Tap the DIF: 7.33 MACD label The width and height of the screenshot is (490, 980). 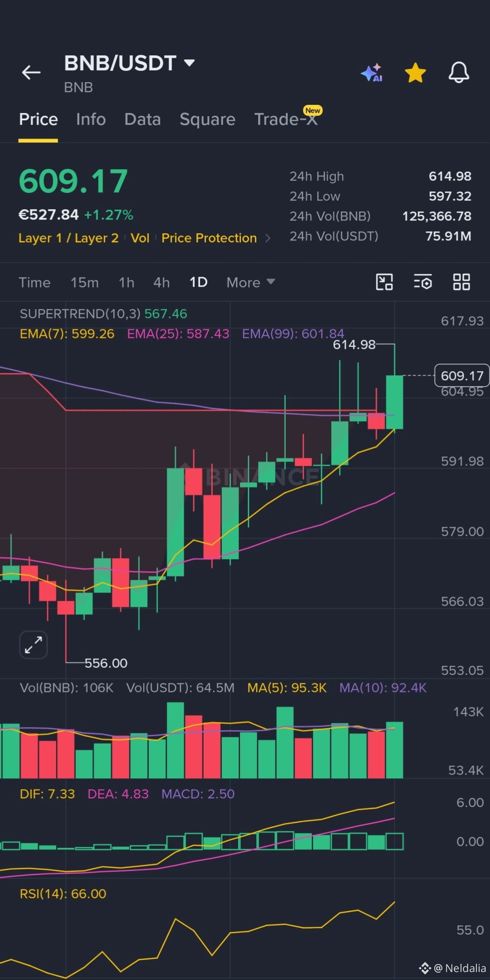pos(47,794)
